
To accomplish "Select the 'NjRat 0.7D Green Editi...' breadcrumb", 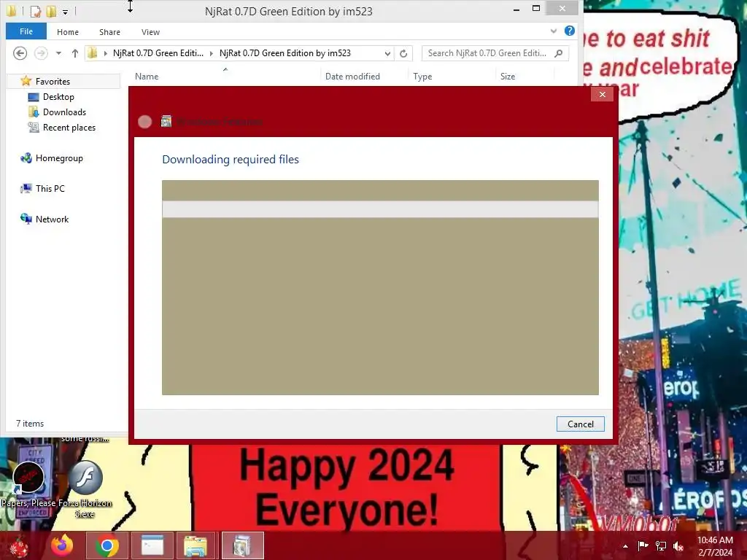I will (158, 52).
